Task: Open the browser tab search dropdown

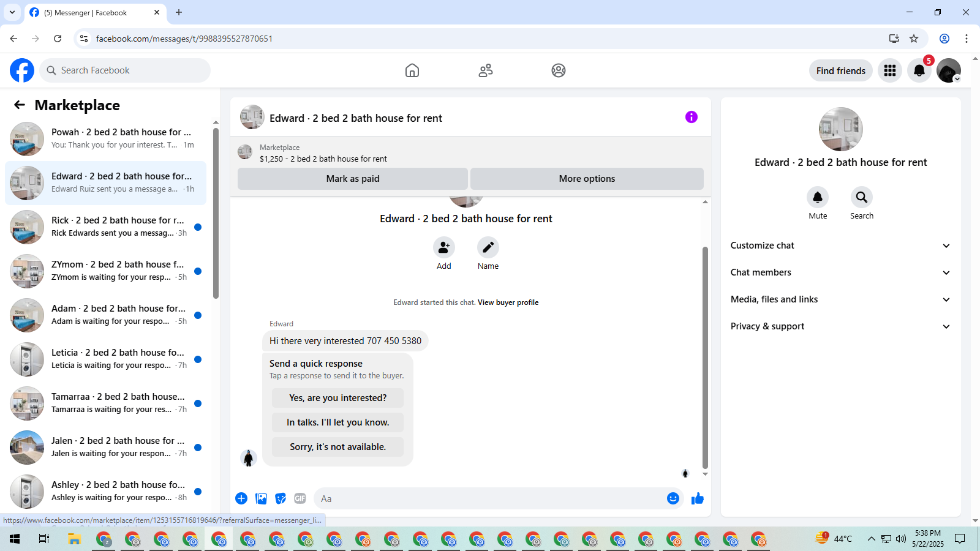Action: (12, 12)
